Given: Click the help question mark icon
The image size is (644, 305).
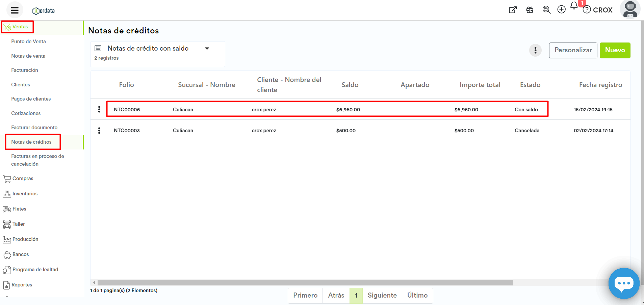Looking at the screenshot, I should [587, 10].
